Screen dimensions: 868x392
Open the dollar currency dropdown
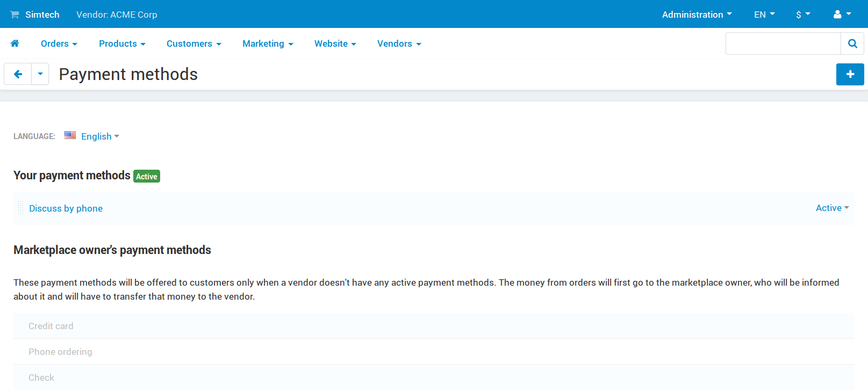[x=803, y=14]
